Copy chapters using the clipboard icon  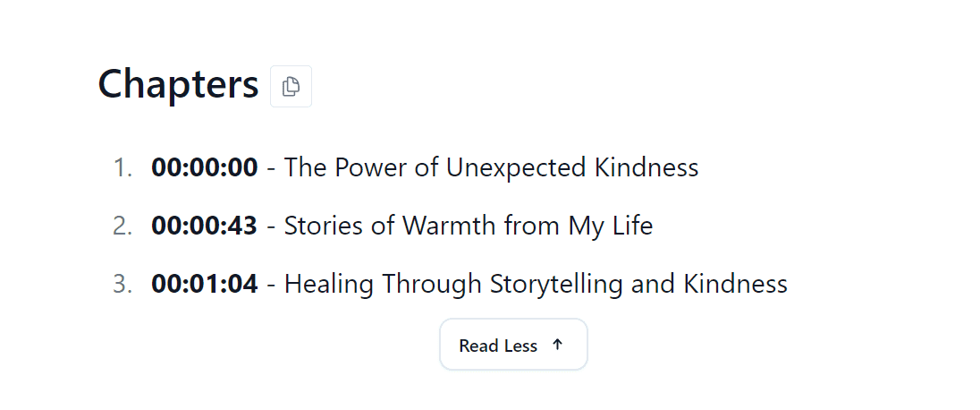291,86
